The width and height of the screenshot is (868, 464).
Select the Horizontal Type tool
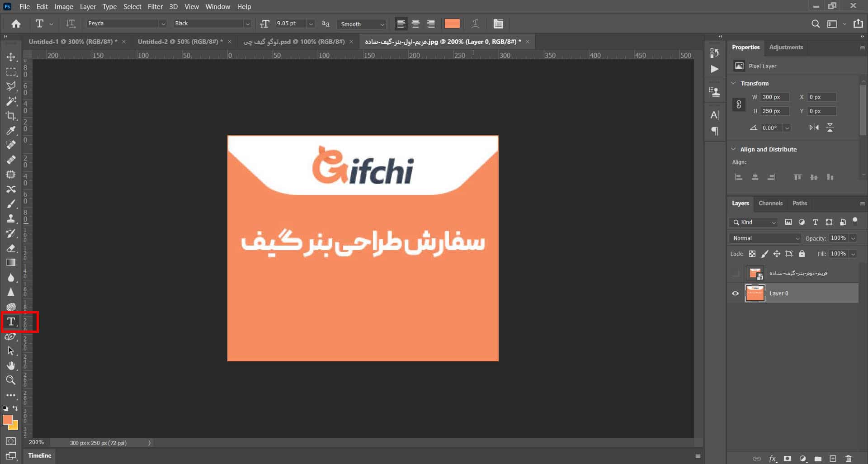point(11,322)
